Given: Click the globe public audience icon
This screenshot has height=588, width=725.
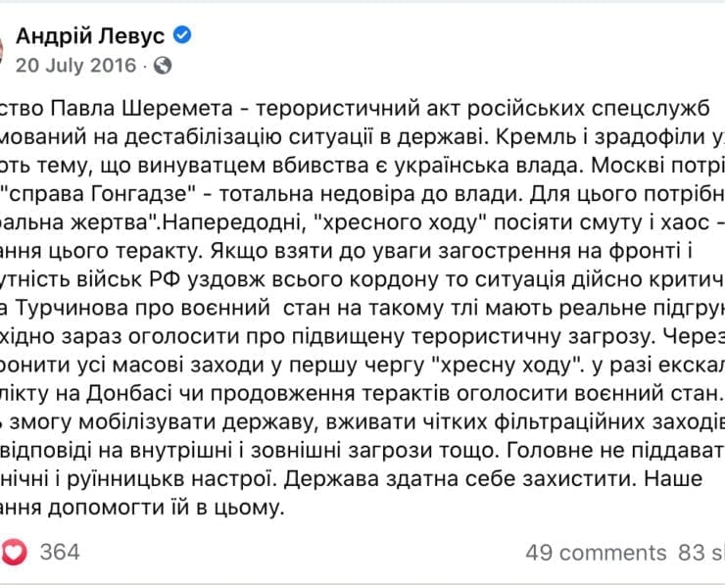Looking at the screenshot, I should tap(163, 66).
